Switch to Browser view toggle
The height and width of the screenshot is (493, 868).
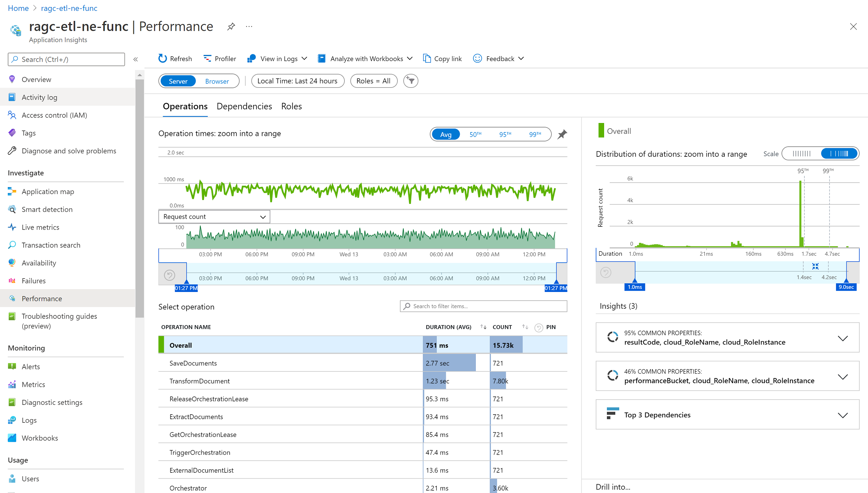click(x=217, y=81)
